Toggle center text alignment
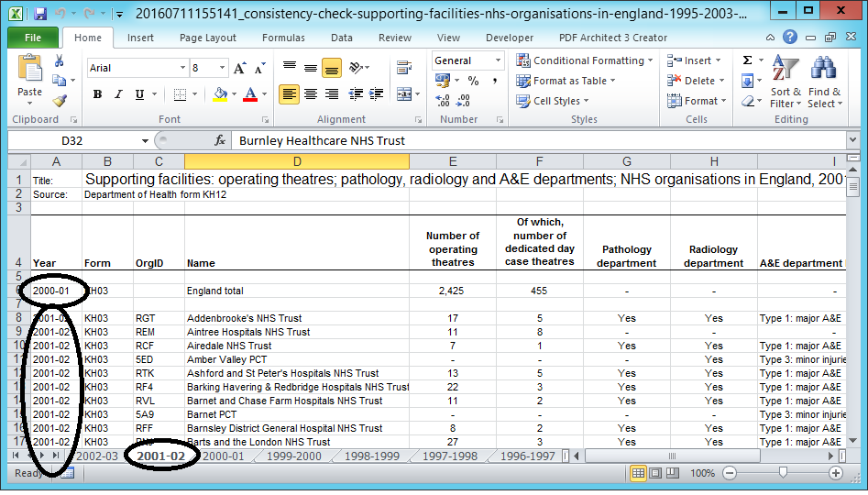 point(311,94)
